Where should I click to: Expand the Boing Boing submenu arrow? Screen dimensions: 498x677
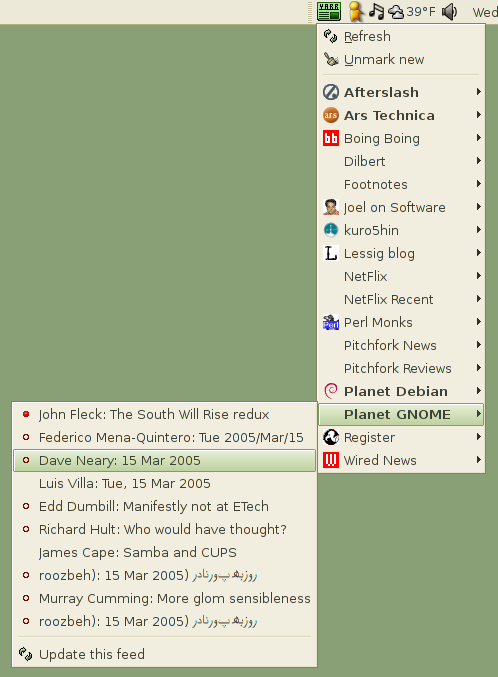pyautogui.click(x=479, y=138)
